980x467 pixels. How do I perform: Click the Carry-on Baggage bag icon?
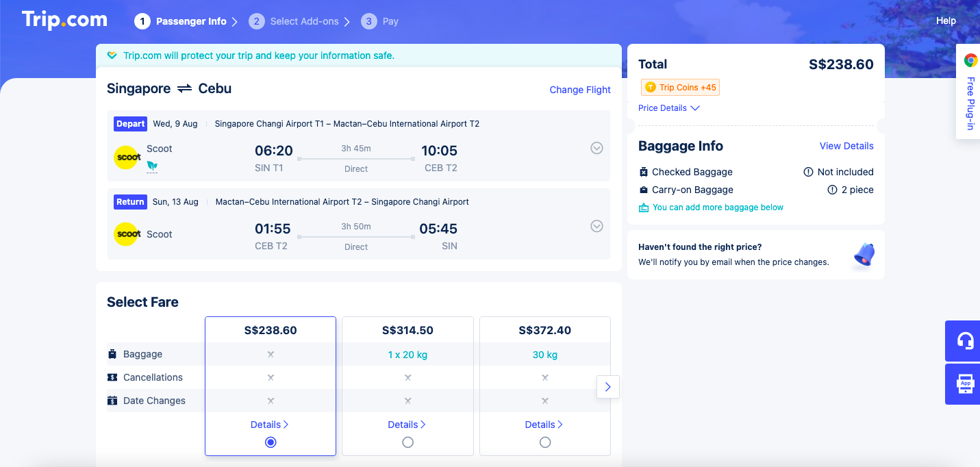(644, 190)
